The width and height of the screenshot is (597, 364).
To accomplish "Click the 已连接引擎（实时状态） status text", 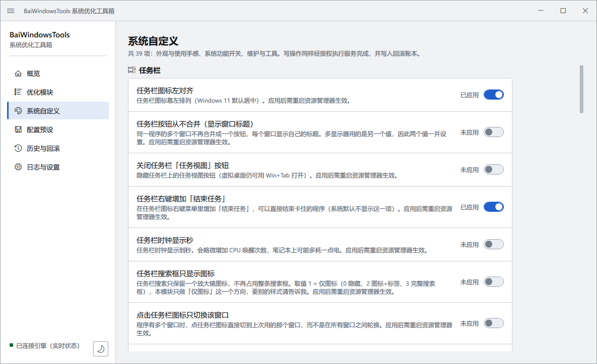I will tap(48, 346).
